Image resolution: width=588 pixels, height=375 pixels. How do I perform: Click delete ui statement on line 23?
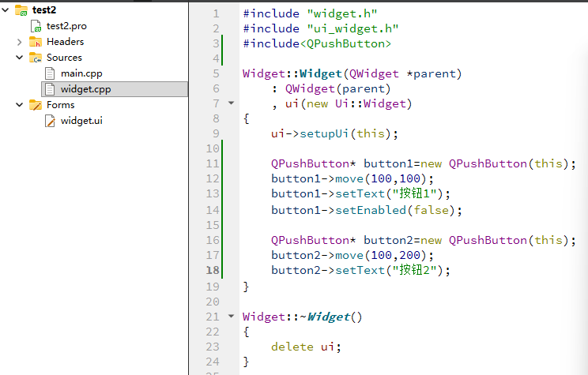click(306, 347)
